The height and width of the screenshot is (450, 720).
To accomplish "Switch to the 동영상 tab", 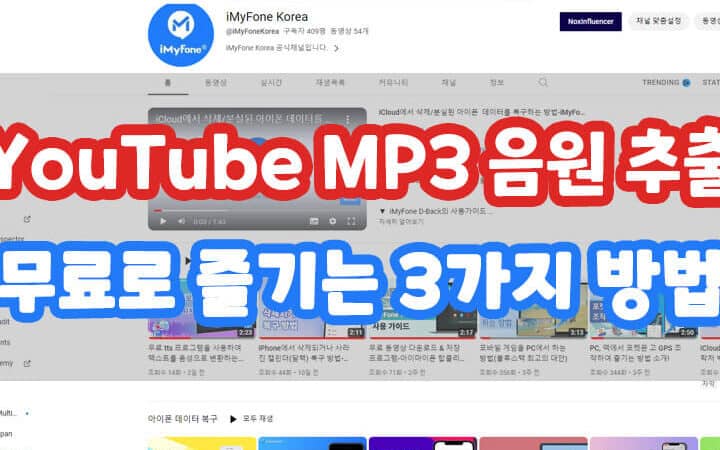I will [215, 83].
